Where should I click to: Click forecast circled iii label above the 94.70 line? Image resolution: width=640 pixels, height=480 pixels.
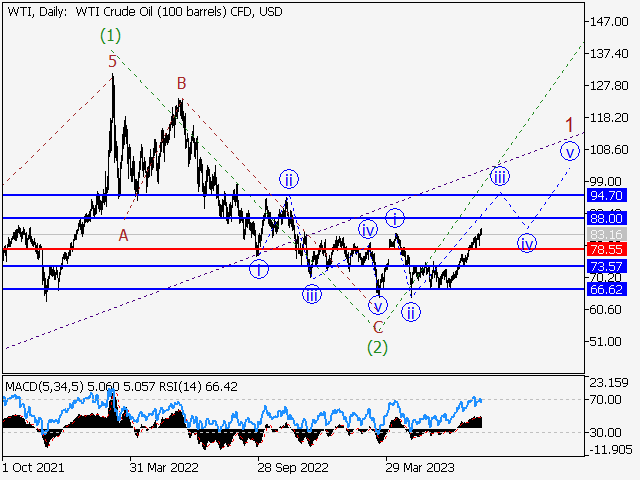pyautogui.click(x=500, y=176)
